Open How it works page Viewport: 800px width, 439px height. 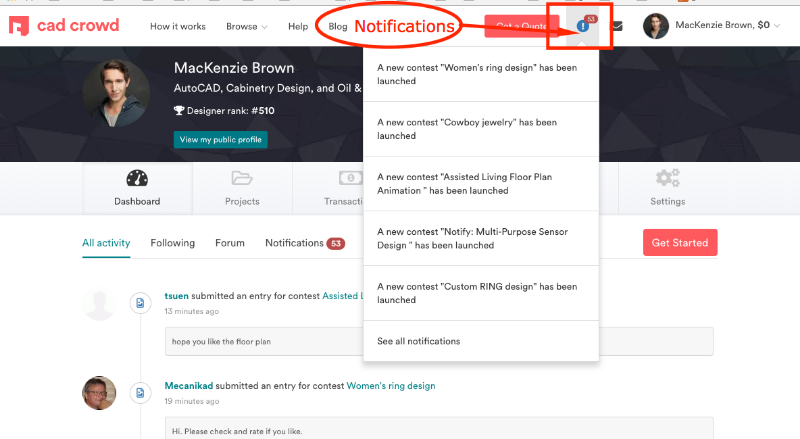pos(178,27)
